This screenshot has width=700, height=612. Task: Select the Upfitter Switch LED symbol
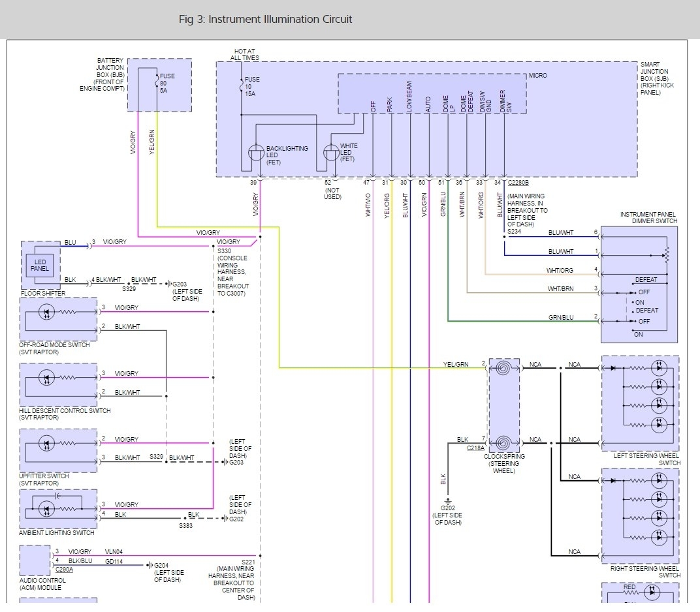pyautogui.click(x=47, y=444)
